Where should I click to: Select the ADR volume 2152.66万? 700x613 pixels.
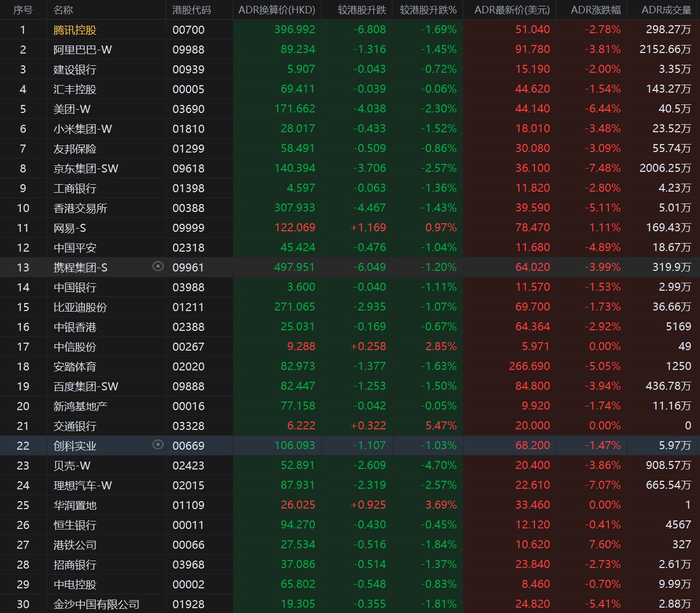click(666, 50)
